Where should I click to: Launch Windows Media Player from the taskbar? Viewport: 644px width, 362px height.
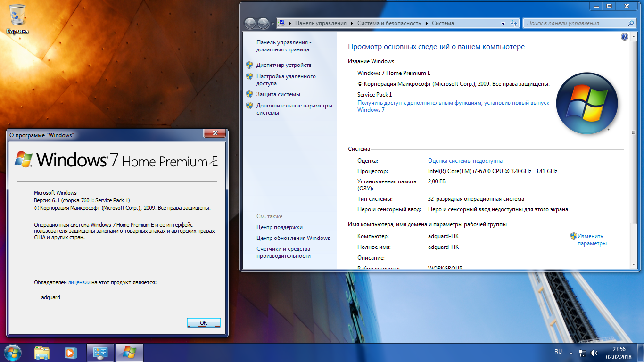[x=70, y=353]
